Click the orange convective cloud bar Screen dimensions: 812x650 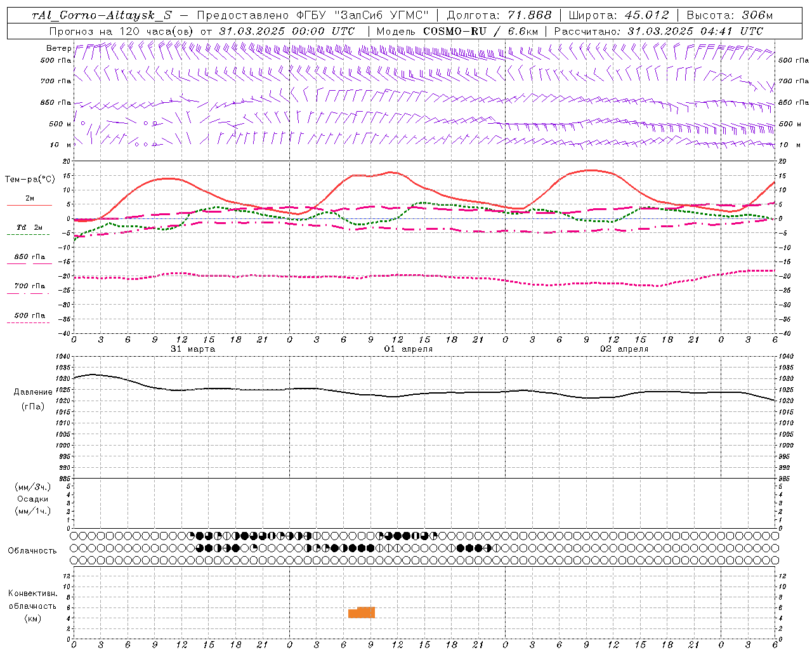click(362, 613)
